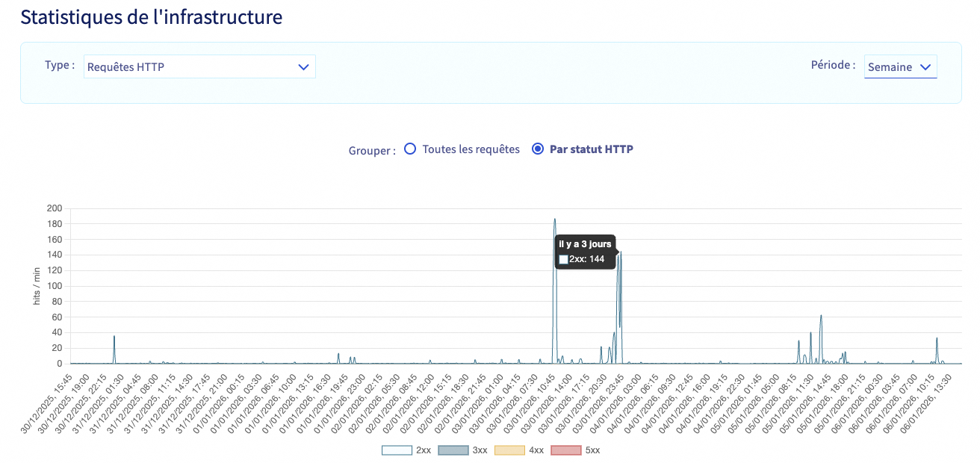This screenshot has width=980, height=463.
Task: Toggle the 2xx series legend box
Action: [397, 450]
